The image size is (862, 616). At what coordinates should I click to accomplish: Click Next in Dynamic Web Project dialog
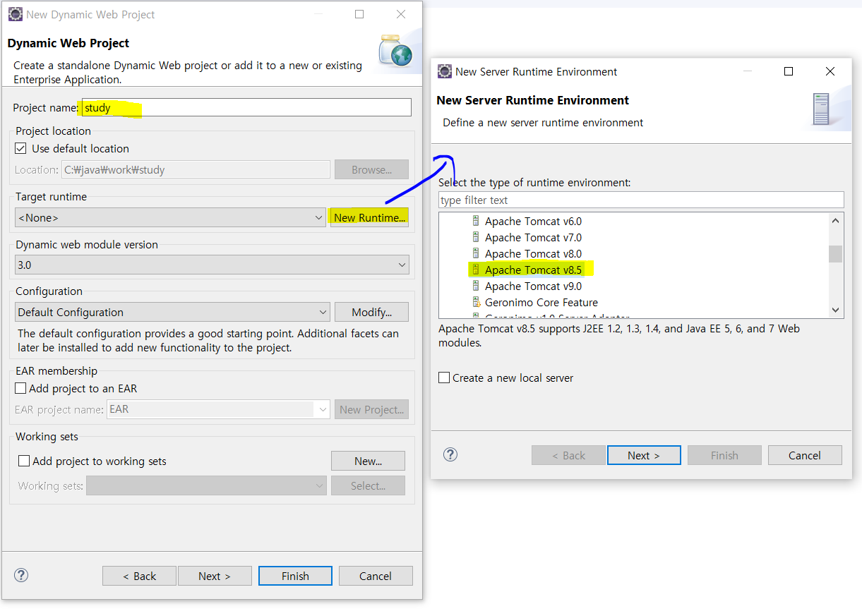(215, 576)
